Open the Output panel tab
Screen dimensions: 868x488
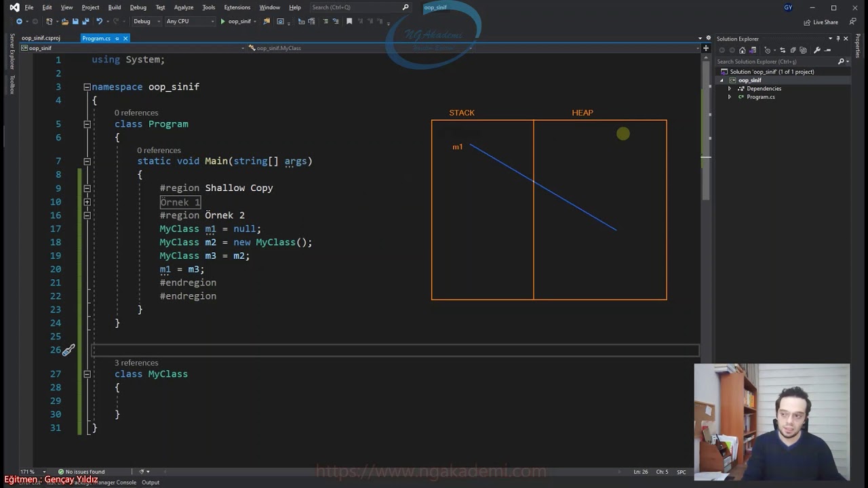[x=151, y=483]
